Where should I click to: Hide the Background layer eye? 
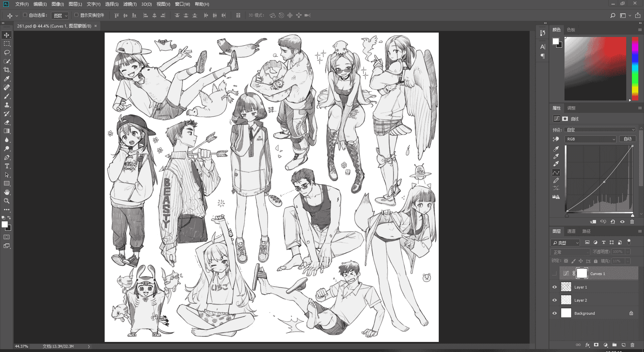click(554, 313)
